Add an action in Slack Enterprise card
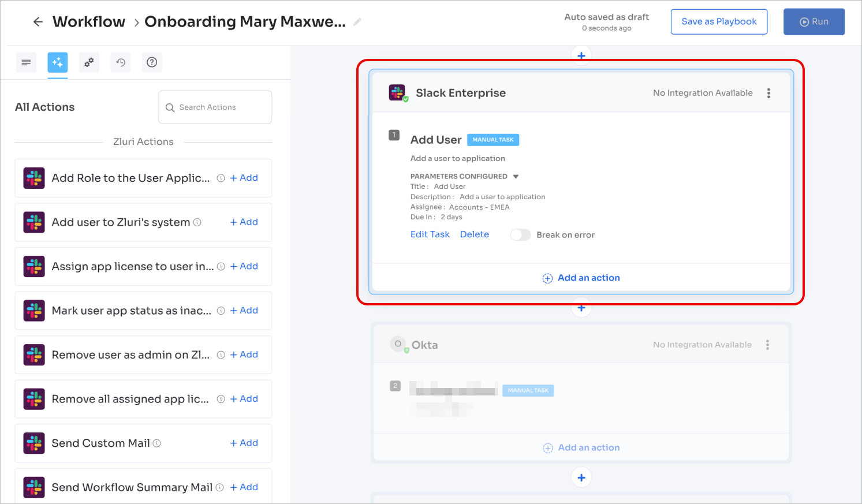 (581, 278)
